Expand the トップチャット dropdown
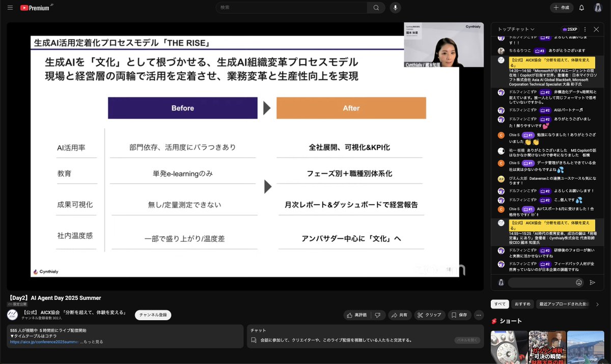 coord(516,30)
